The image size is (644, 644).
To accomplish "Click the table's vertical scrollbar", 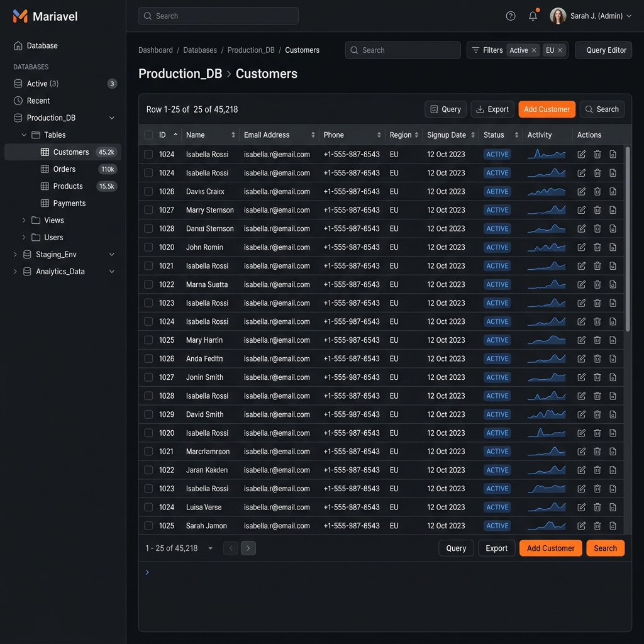I will pyautogui.click(x=627, y=239).
